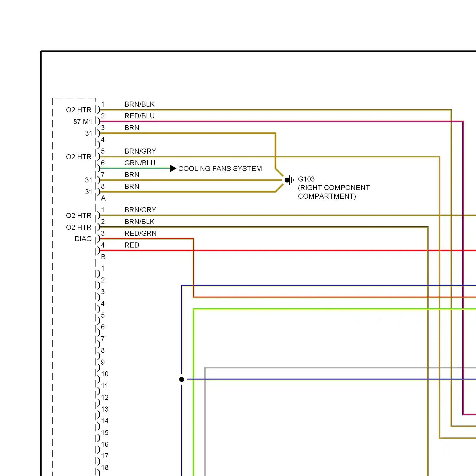Click the "GRN/BLU" wire color label
This screenshot has height=476, width=476.
(x=140, y=163)
